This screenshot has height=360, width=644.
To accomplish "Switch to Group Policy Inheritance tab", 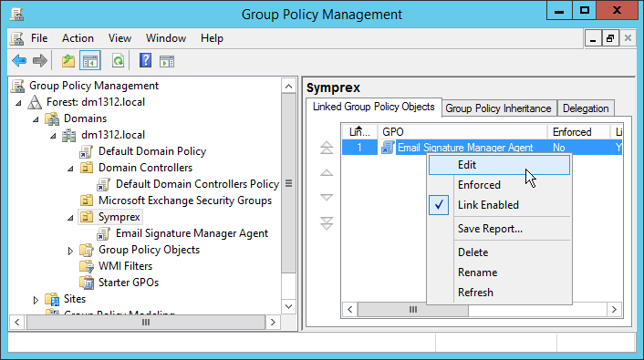I will pyautogui.click(x=499, y=108).
